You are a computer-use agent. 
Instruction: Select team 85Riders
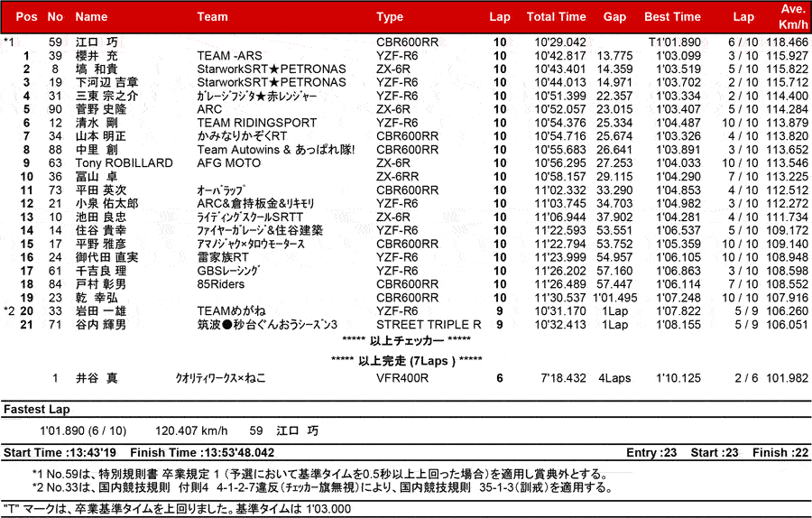click(221, 284)
